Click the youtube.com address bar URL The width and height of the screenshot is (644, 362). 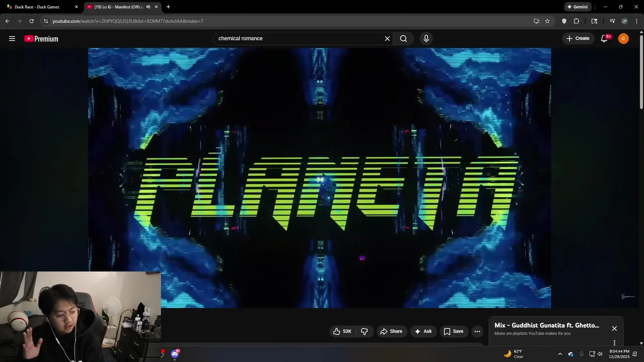click(x=128, y=21)
